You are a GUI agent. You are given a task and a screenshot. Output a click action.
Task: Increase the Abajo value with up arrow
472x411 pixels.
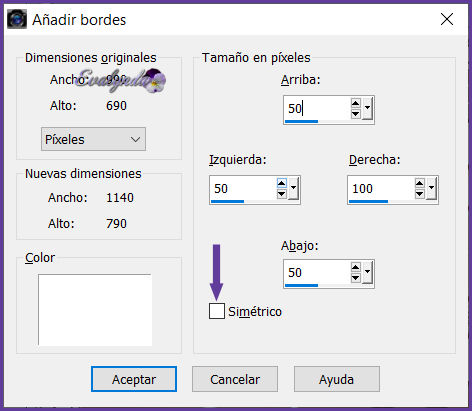pyautogui.click(x=356, y=267)
